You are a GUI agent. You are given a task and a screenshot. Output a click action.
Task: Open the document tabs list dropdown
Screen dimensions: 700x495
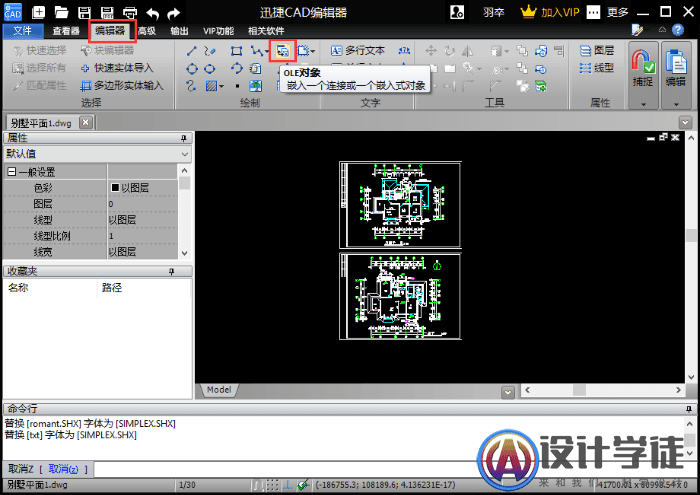(x=685, y=122)
